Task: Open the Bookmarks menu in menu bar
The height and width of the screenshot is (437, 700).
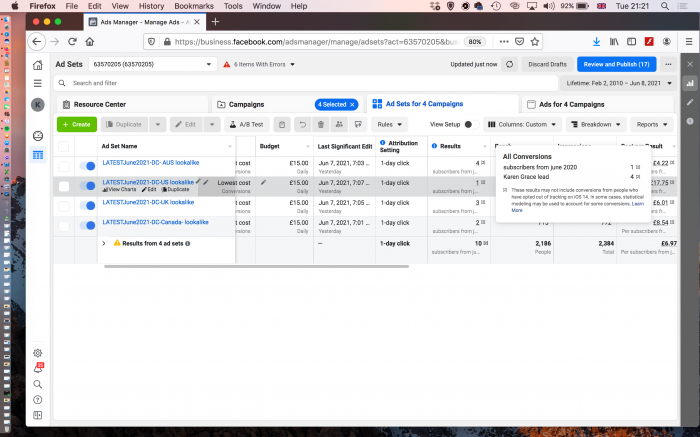Action: 194,6
